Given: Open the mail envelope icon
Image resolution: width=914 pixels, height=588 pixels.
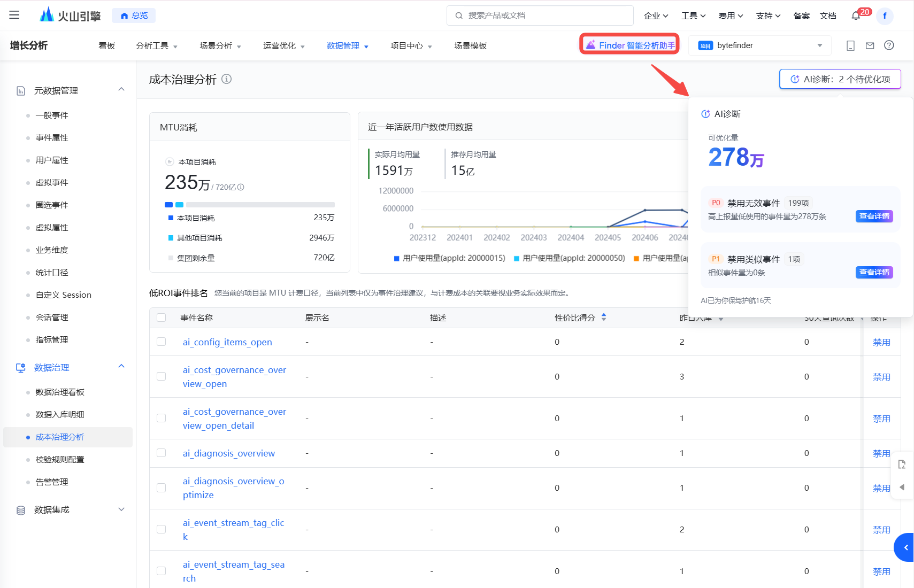Looking at the screenshot, I should pos(870,46).
